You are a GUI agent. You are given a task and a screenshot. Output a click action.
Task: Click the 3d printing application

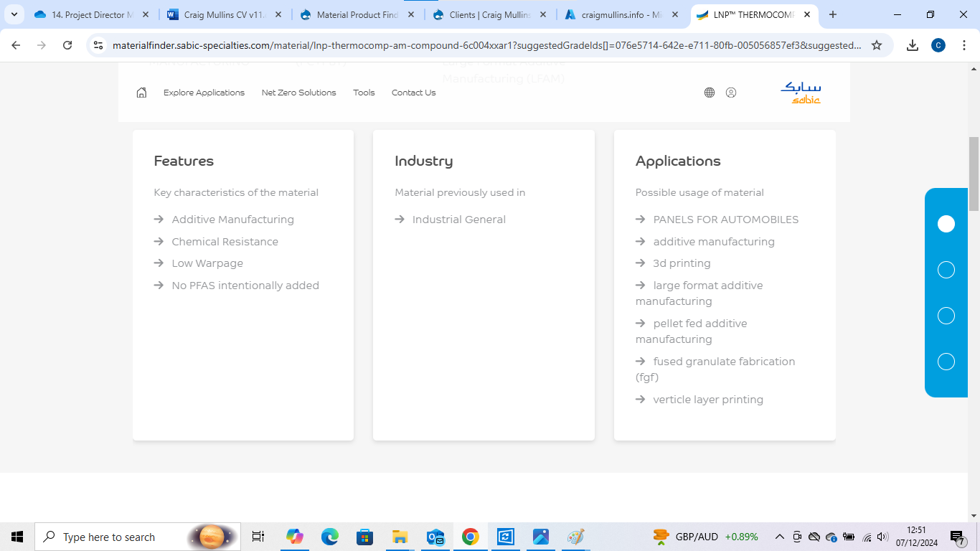(x=682, y=263)
